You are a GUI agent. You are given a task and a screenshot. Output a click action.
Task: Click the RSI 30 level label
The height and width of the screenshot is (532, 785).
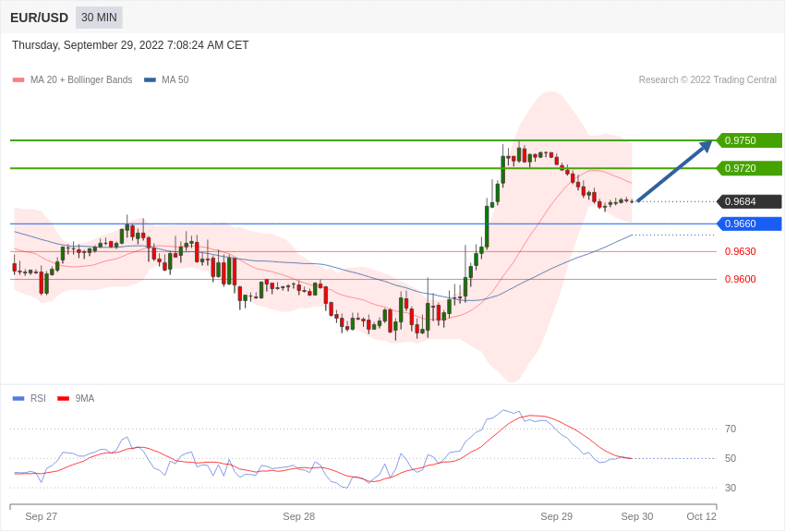pos(731,488)
